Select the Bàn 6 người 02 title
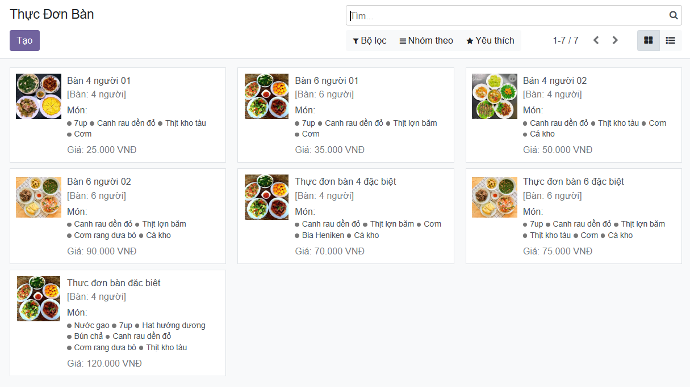 [99, 181]
